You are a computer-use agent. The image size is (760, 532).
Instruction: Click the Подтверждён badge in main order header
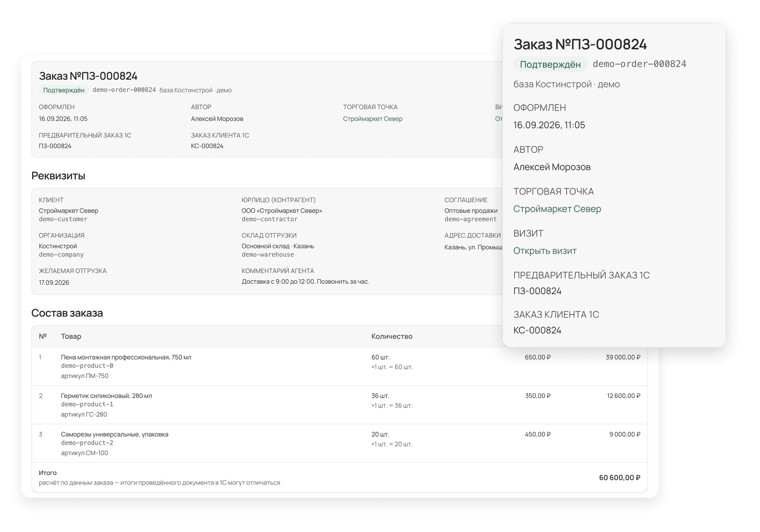(64, 90)
